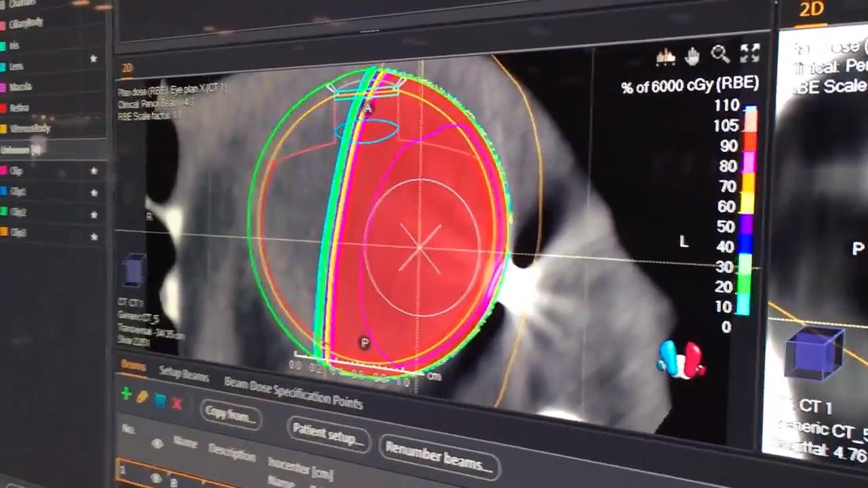868x488 pixels.
Task: Click the red X delete beam icon
Action: (x=177, y=404)
